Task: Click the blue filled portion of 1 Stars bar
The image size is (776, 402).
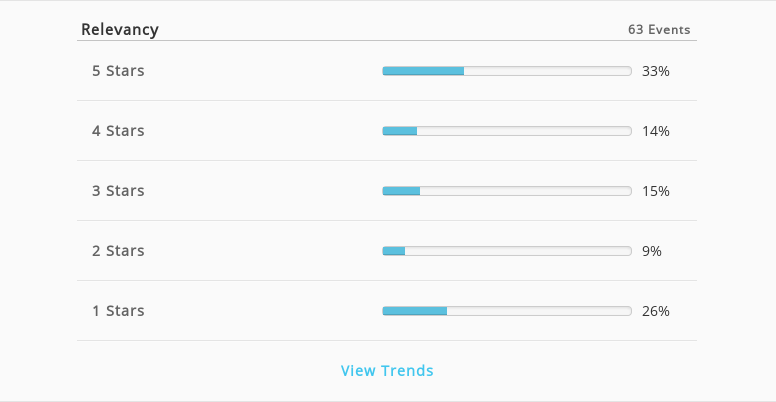Action: pyautogui.click(x=415, y=311)
